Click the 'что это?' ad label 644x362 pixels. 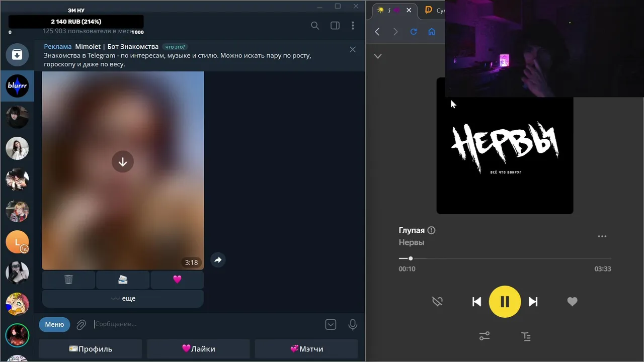click(x=176, y=47)
